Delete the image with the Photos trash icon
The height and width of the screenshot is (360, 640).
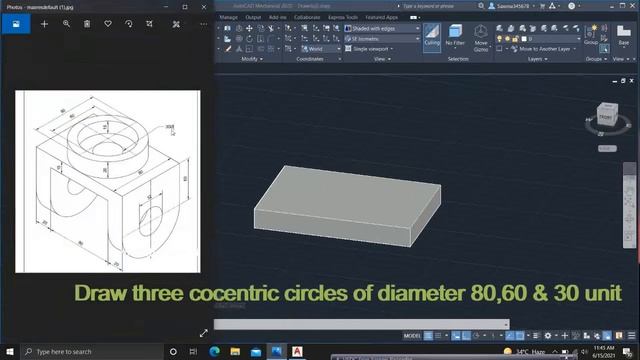pyautogui.click(x=87, y=24)
